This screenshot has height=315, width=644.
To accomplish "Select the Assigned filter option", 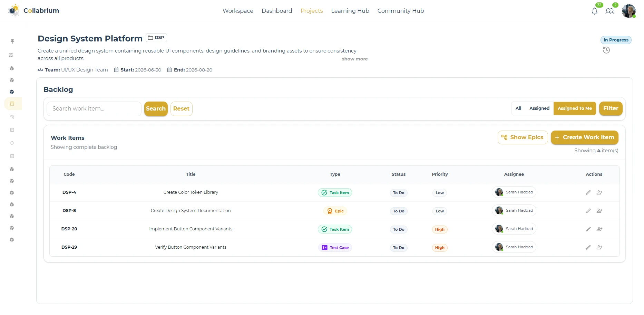I will (x=539, y=108).
